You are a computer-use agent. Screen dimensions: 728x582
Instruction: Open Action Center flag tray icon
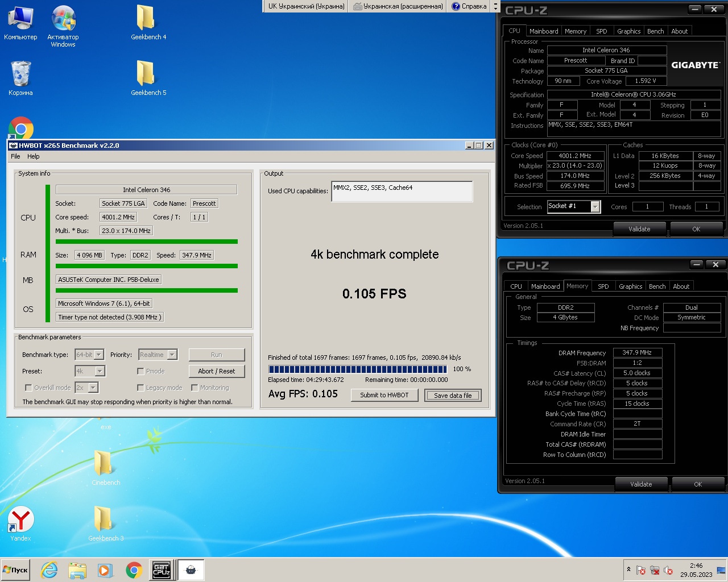pyautogui.click(x=641, y=570)
